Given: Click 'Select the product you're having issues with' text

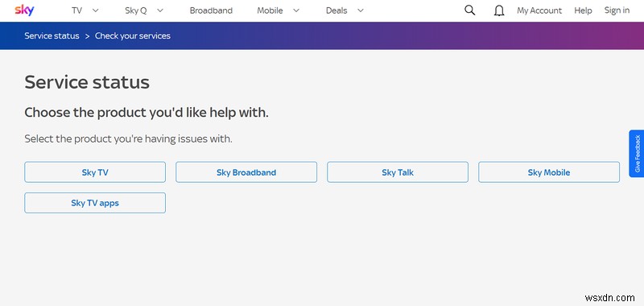Looking at the screenshot, I should point(128,139).
